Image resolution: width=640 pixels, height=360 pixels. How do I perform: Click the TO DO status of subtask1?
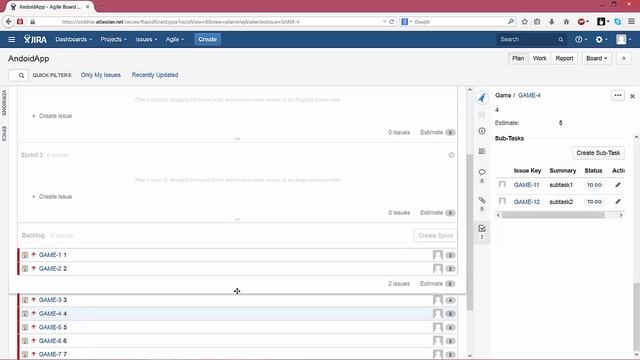(594, 185)
